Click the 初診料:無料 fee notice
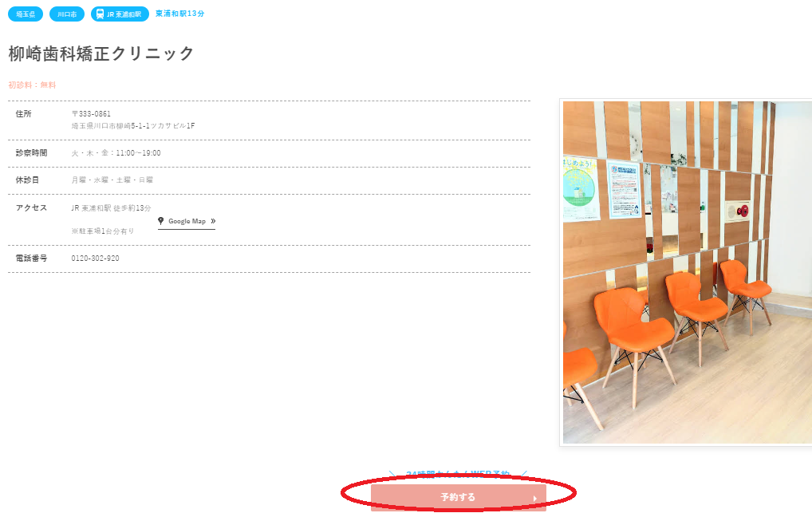 tap(32, 85)
